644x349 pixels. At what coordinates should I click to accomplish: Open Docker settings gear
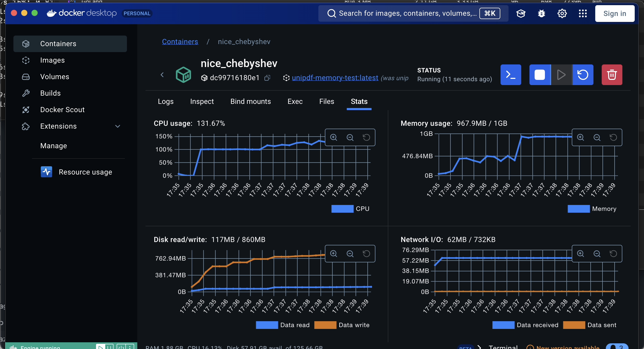pyautogui.click(x=562, y=13)
